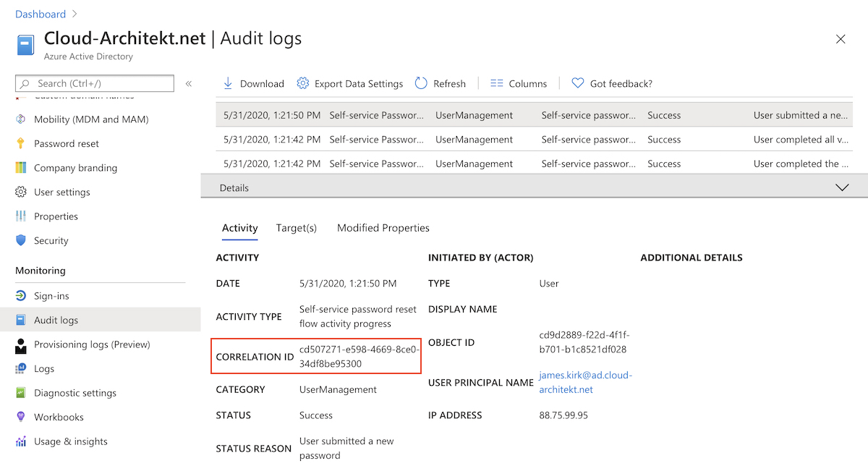Click the Diagnostic settings icon
This screenshot has height=466, width=868.
(21, 393)
